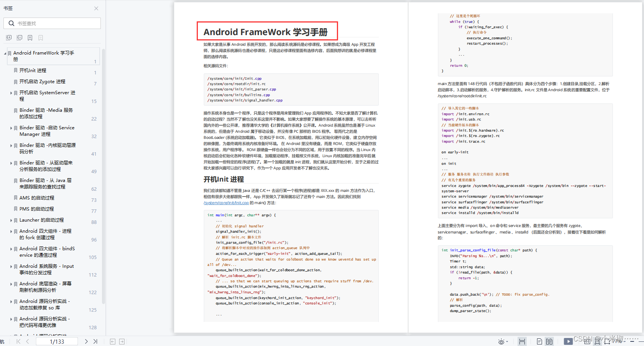Go to the next page
This screenshot has width=644, height=346.
(x=86, y=341)
